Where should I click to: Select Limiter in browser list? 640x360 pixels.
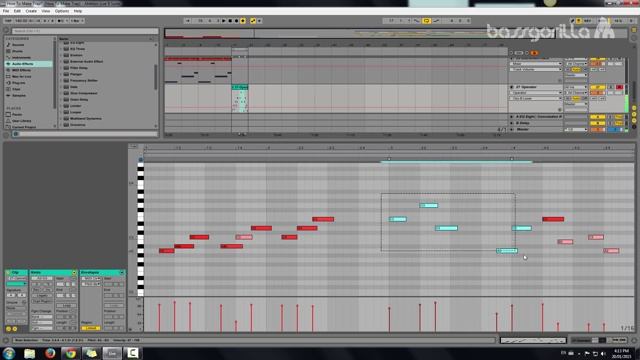(76, 106)
